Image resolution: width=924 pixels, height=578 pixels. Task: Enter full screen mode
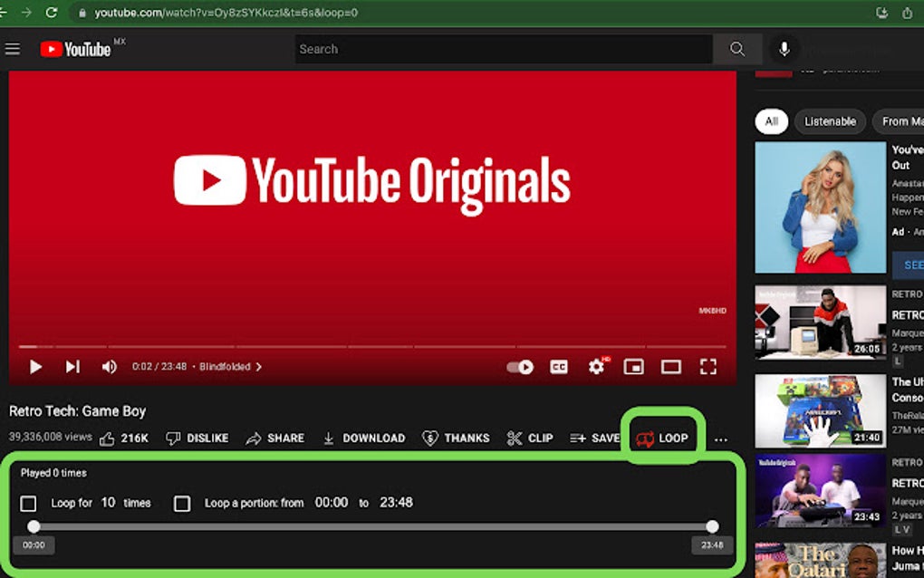click(707, 367)
